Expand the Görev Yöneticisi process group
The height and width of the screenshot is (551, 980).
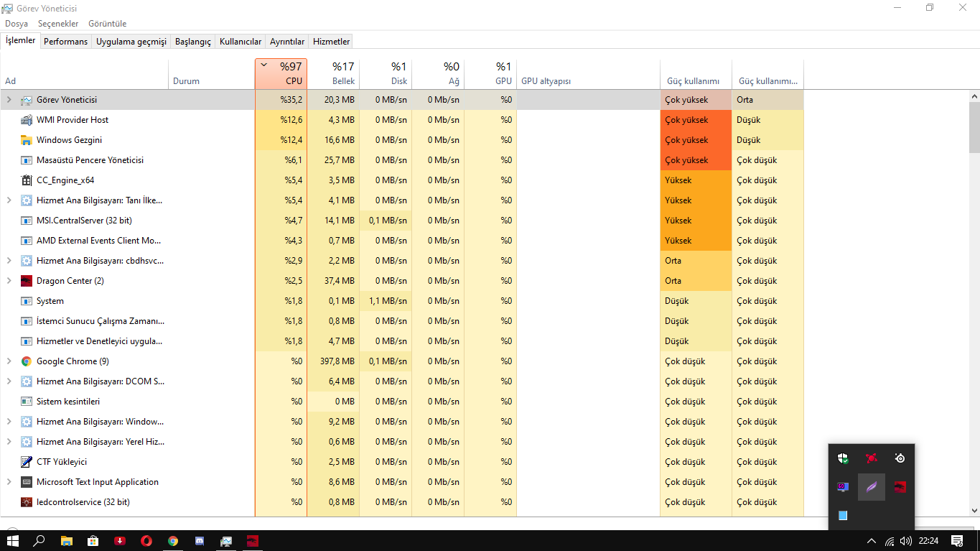coord(9,100)
